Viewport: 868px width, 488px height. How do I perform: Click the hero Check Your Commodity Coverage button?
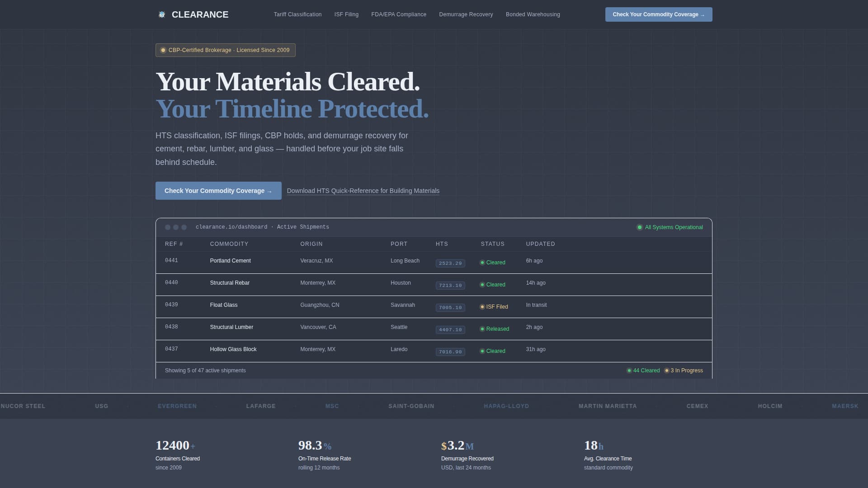coord(218,191)
